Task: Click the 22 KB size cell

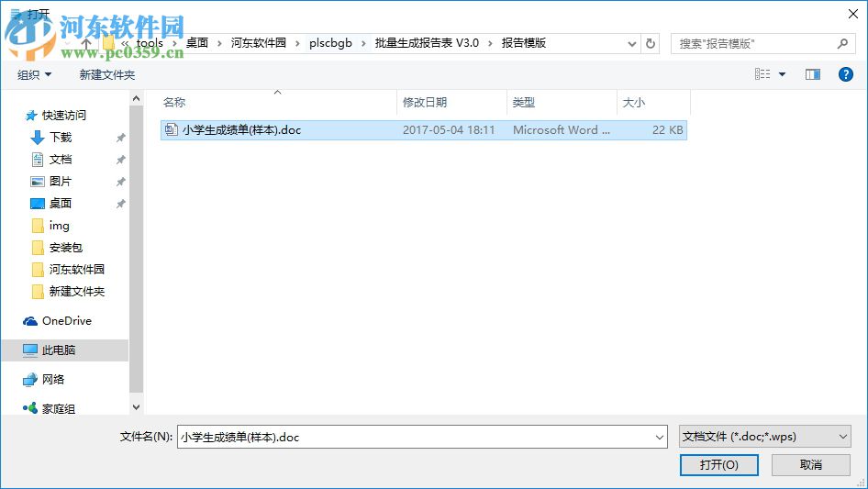Action: [x=667, y=130]
